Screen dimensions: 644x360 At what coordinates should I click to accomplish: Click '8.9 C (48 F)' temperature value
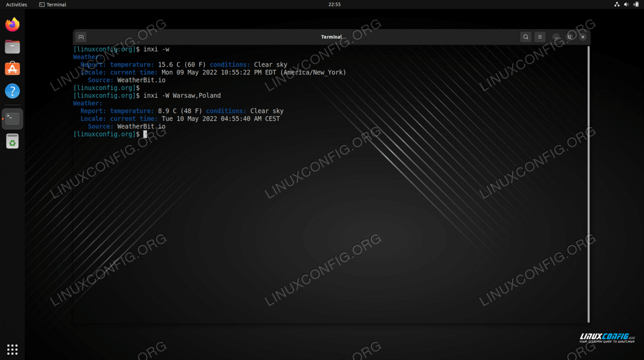tap(180, 111)
